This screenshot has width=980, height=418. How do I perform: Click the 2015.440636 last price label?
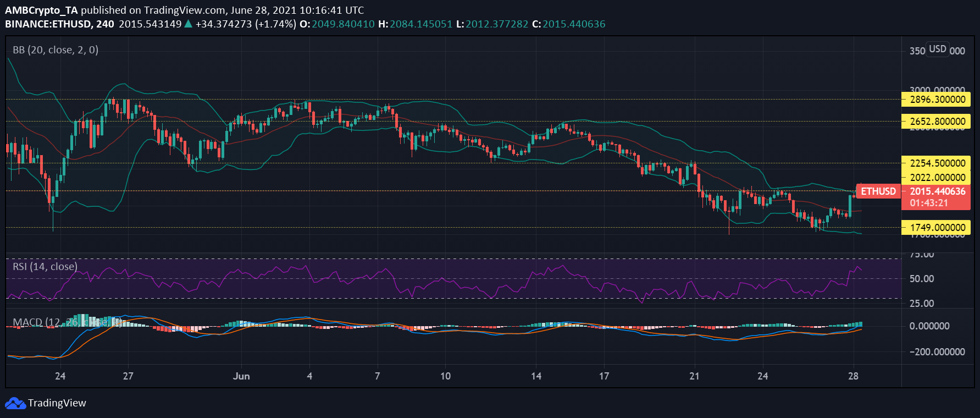pyautogui.click(x=938, y=191)
